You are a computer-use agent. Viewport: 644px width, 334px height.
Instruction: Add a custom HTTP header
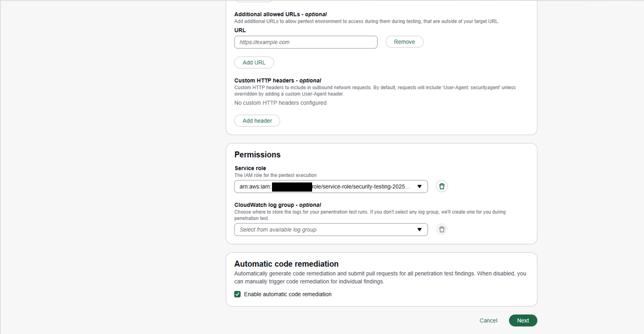tap(257, 121)
